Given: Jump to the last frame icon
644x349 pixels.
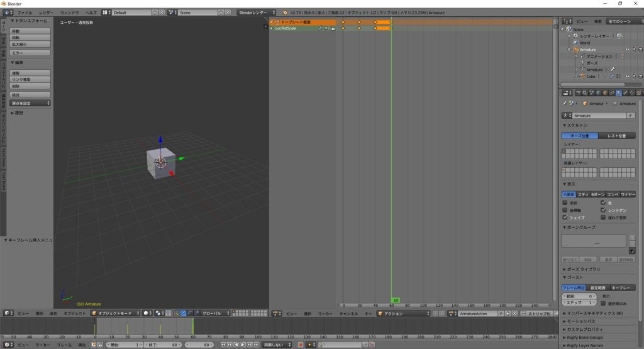Looking at the screenshot, I should (257, 345).
